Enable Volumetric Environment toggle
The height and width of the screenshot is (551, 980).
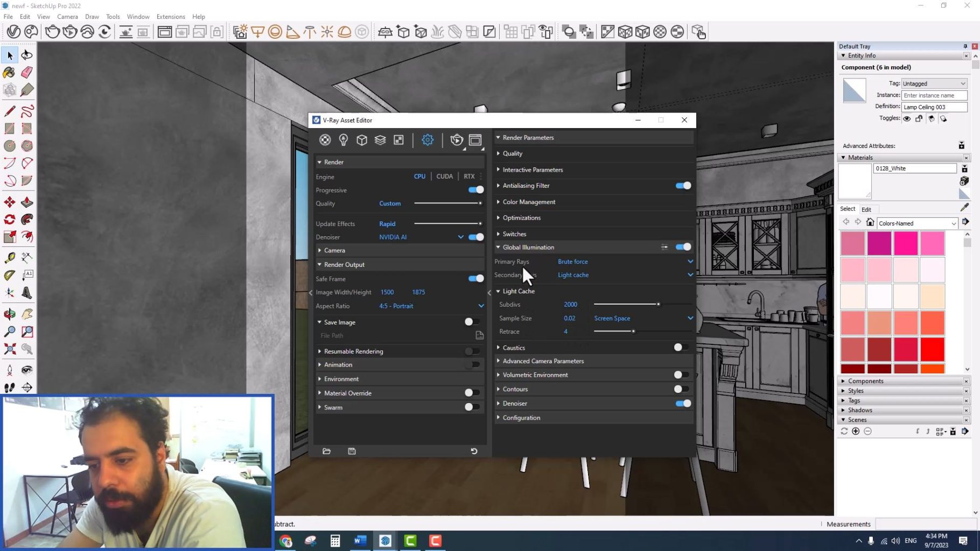(x=681, y=375)
